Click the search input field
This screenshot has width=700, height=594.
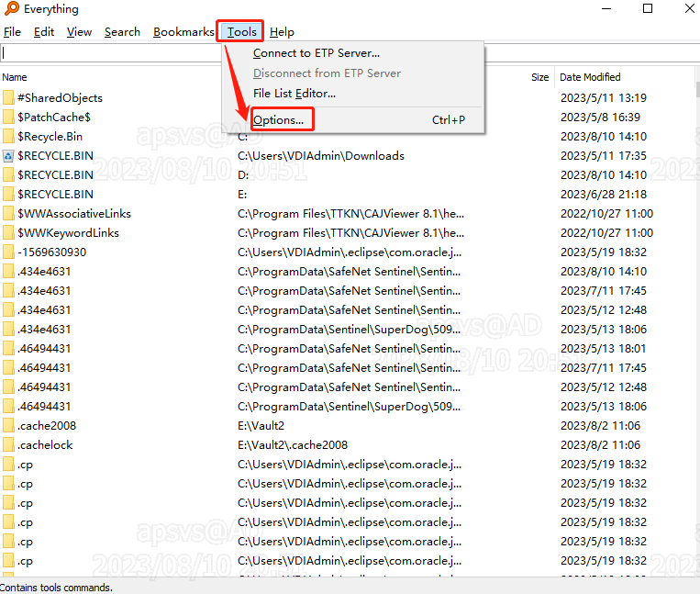coord(110,52)
